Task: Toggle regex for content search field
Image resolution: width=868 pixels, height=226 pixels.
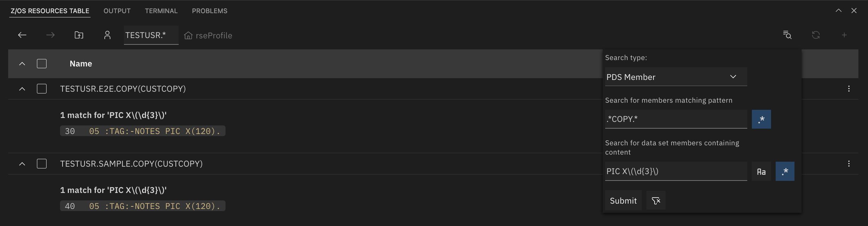Action: (x=785, y=172)
